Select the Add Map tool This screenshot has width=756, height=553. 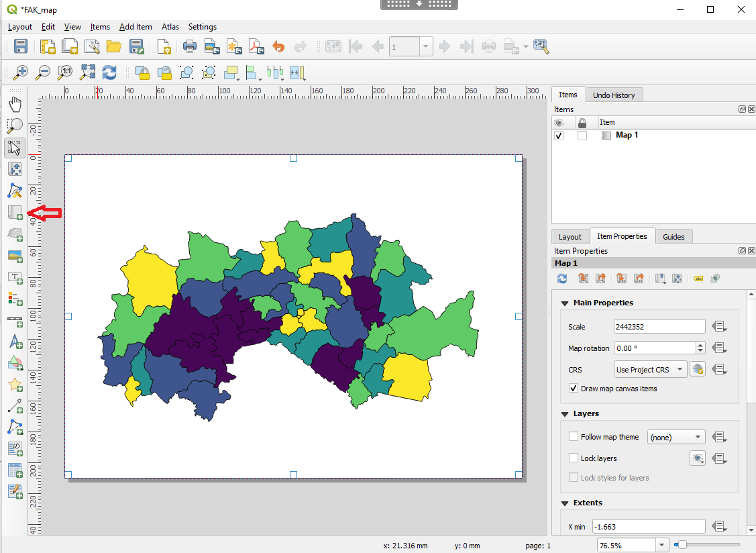15,212
